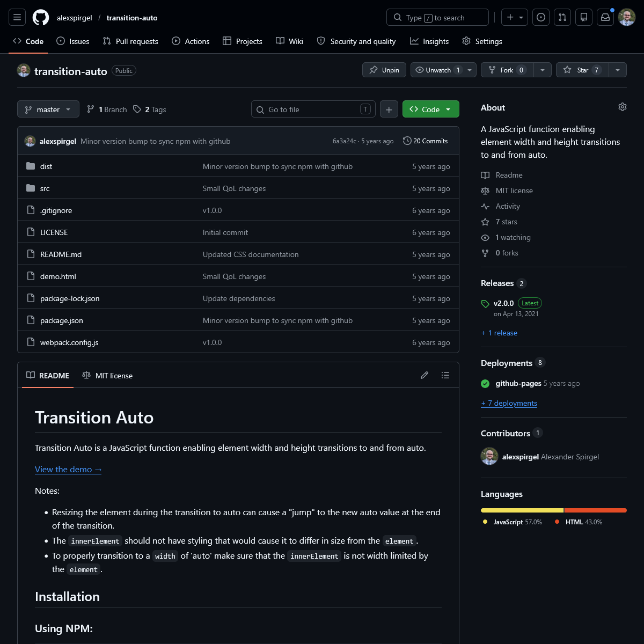View 2 Tags link

click(150, 109)
